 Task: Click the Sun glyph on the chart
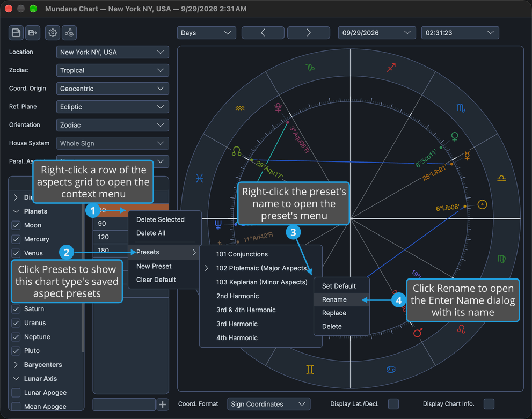click(x=482, y=204)
